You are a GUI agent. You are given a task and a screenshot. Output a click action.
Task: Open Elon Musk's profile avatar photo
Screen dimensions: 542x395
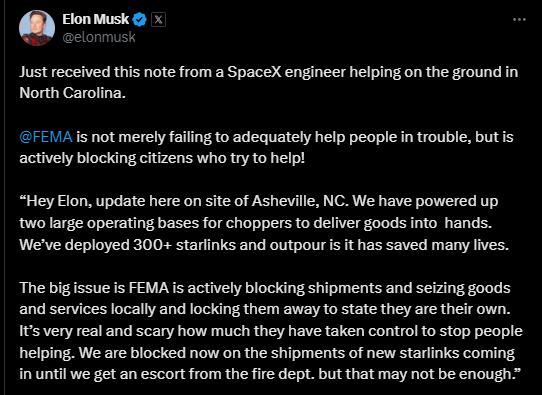click(37, 28)
